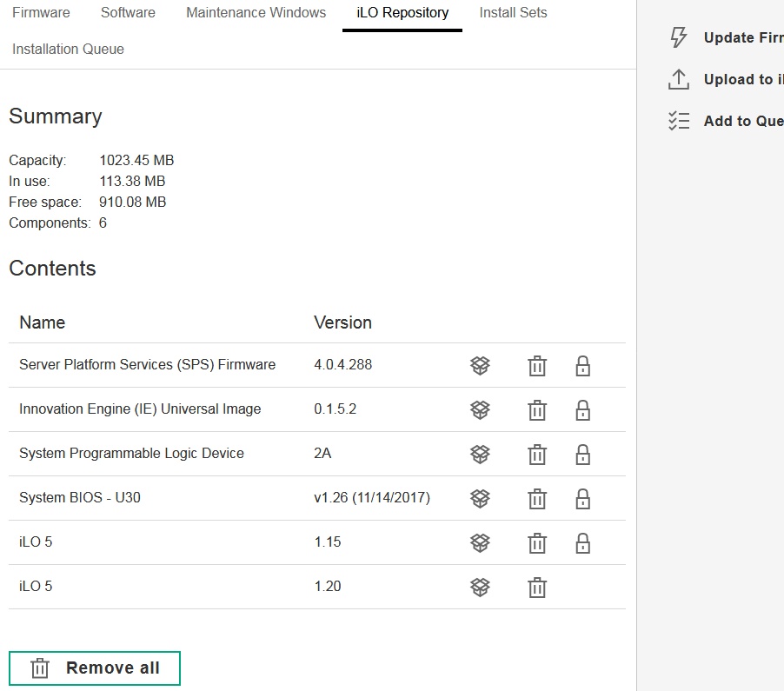This screenshot has height=691, width=784.
Task: Open the Install Sets tab
Action: pyautogui.click(x=512, y=12)
